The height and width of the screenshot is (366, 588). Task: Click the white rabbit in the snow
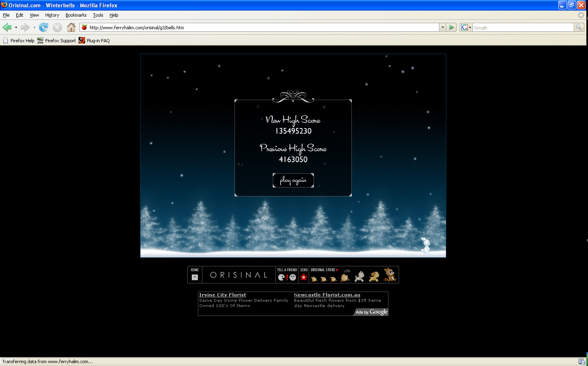click(426, 245)
